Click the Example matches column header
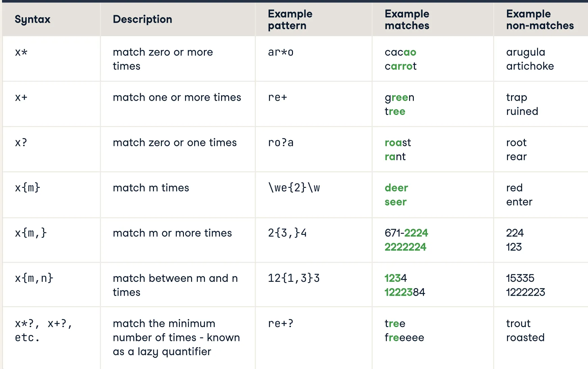This screenshot has width=588, height=369. pos(407,20)
